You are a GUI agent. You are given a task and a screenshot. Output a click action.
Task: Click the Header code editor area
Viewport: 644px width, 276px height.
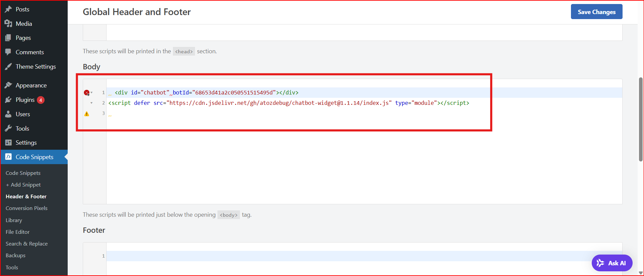point(364,32)
